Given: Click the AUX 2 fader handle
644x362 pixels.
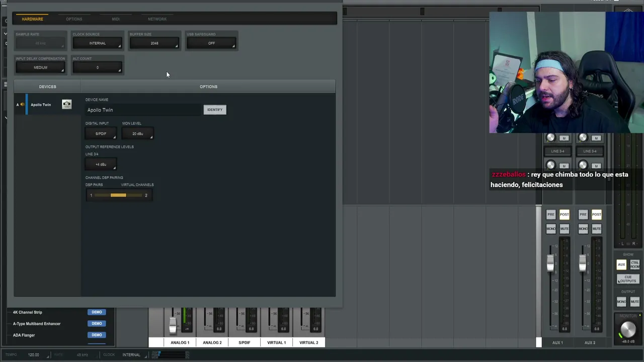Looking at the screenshot, I should (x=583, y=262).
